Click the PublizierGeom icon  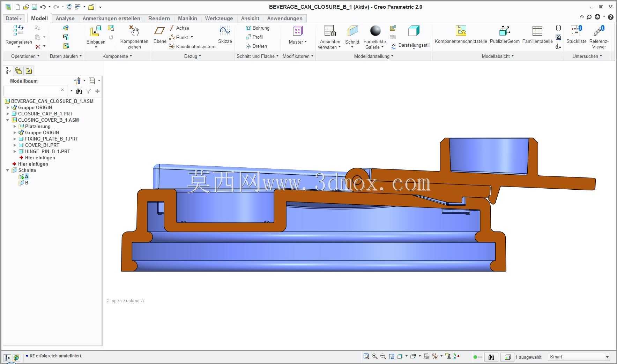pyautogui.click(x=505, y=31)
